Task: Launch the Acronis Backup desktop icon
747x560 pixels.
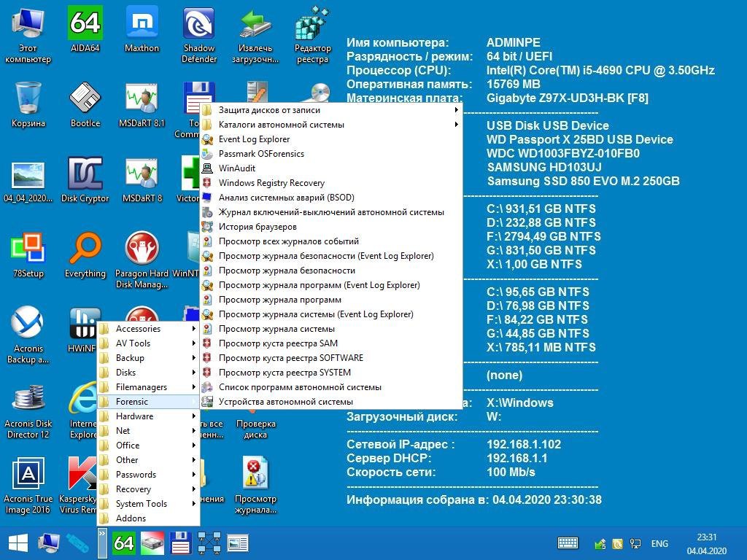Action: pyautogui.click(x=28, y=335)
